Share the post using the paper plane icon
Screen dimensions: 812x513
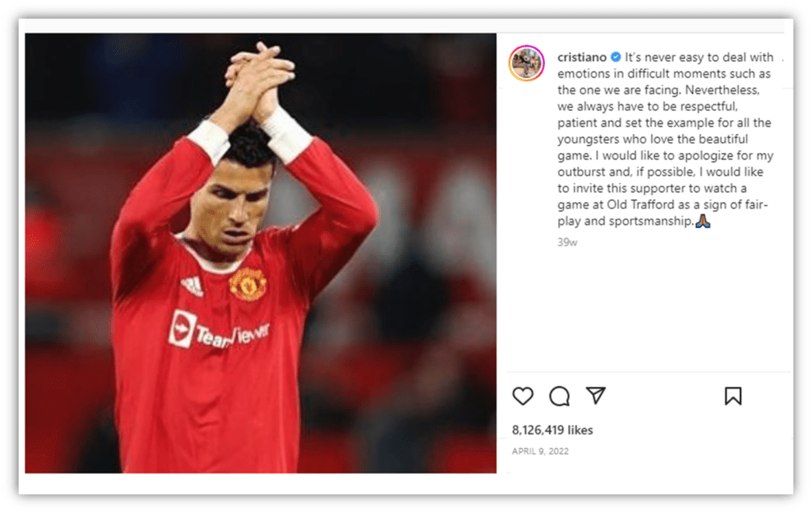[596, 396]
